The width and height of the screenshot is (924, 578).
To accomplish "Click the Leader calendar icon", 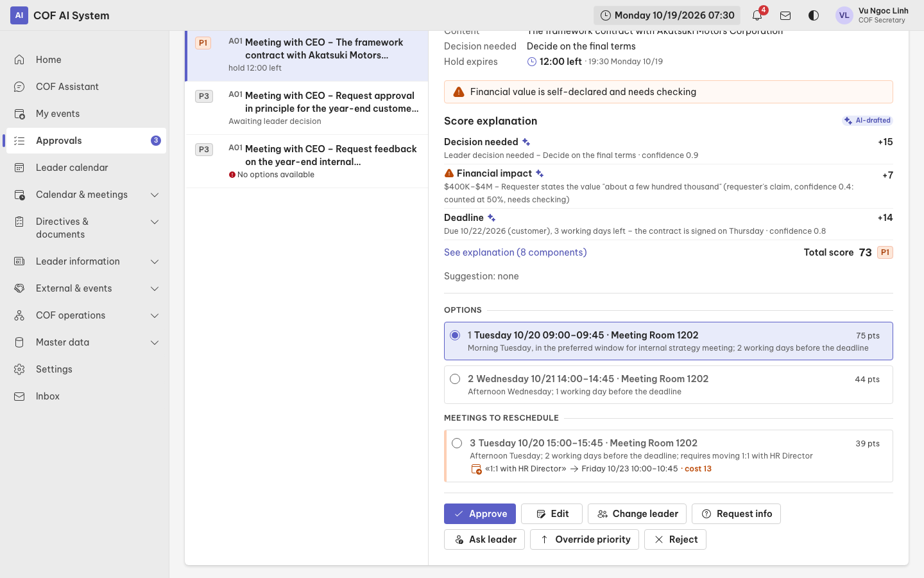I will point(19,168).
